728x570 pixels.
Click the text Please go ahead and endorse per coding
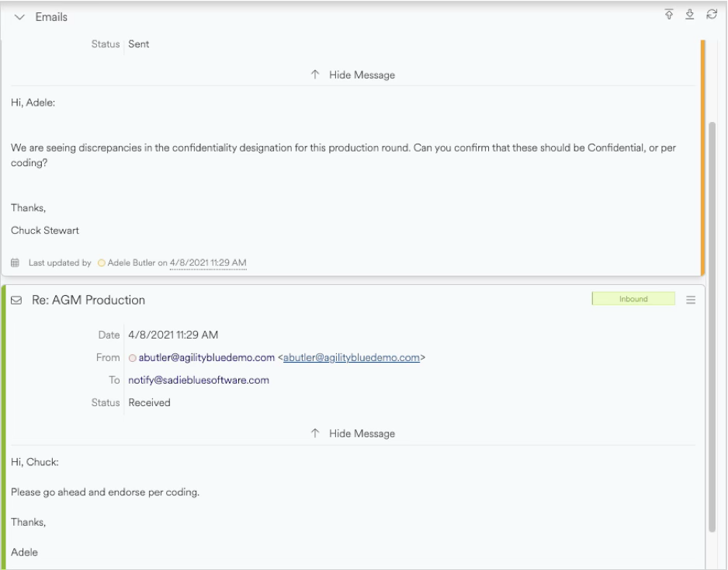click(105, 492)
